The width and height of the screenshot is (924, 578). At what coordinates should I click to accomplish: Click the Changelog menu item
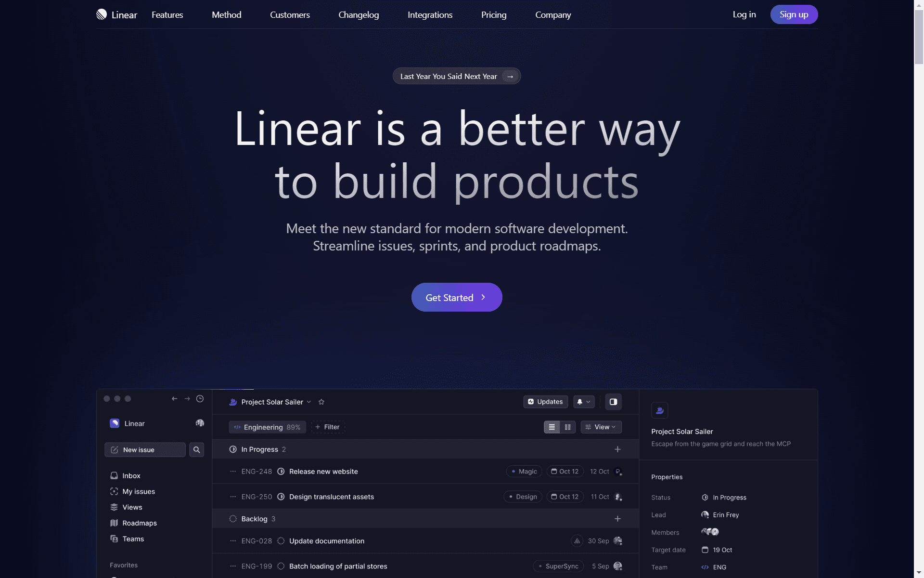[x=359, y=14]
